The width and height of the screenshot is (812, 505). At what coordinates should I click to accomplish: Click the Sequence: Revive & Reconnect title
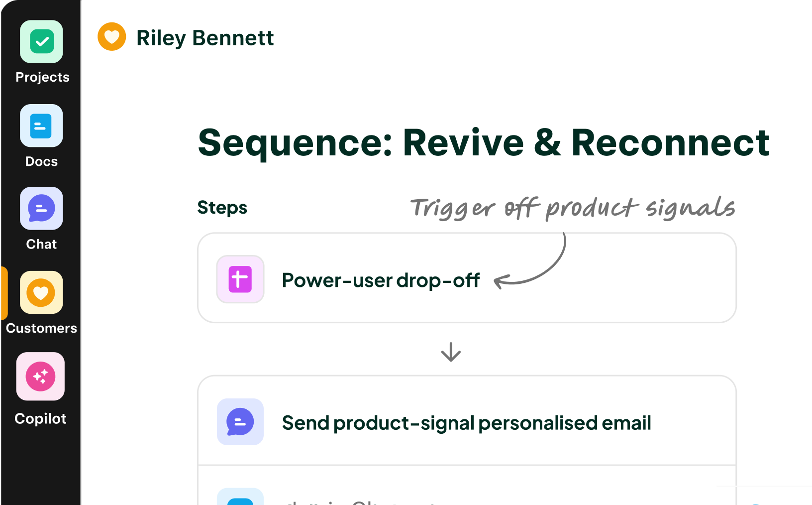(483, 143)
